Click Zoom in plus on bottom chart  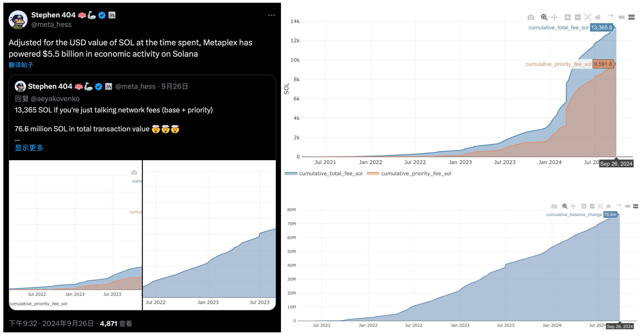tap(583, 206)
